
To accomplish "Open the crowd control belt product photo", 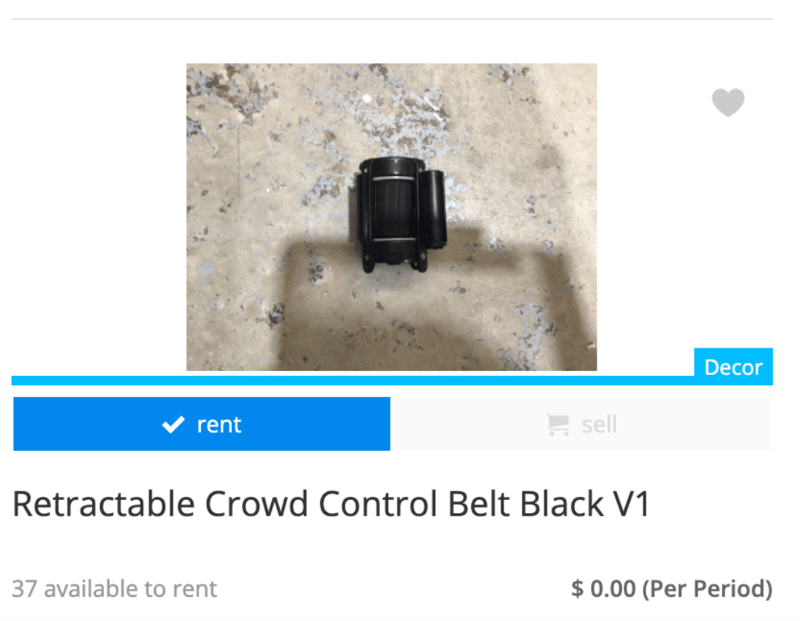I will [x=391, y=217].
